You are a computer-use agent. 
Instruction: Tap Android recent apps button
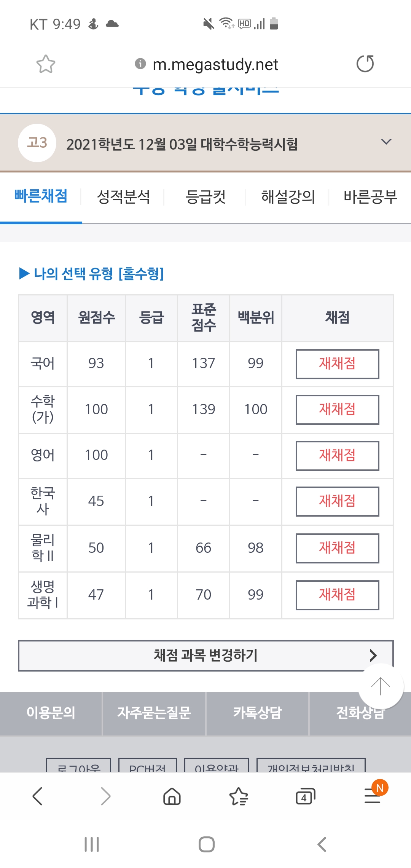[92, 844]
